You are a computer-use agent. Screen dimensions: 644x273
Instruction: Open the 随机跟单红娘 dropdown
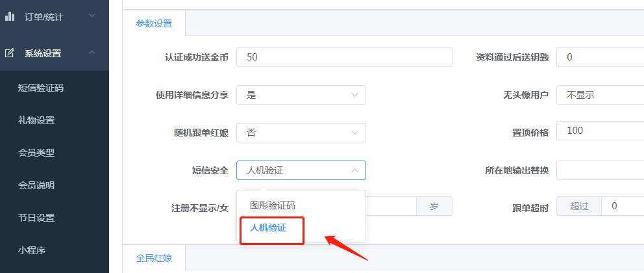coord(301,132)
